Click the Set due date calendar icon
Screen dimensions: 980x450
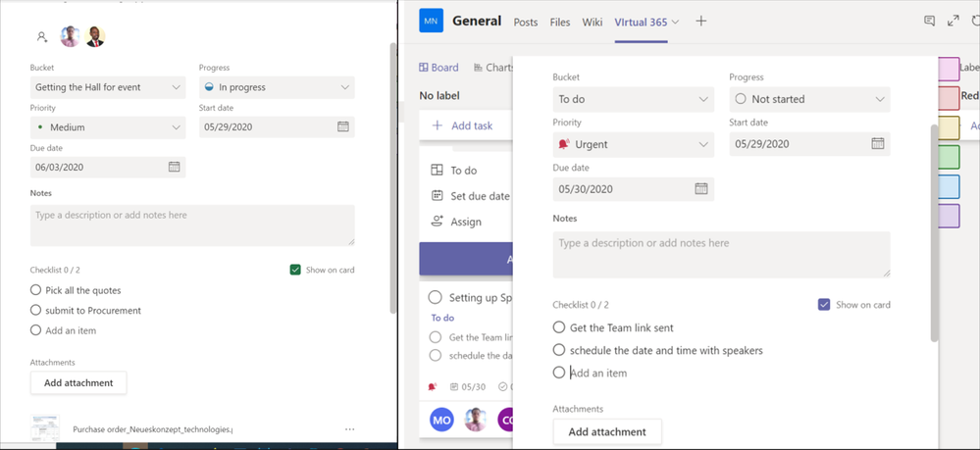437,196
